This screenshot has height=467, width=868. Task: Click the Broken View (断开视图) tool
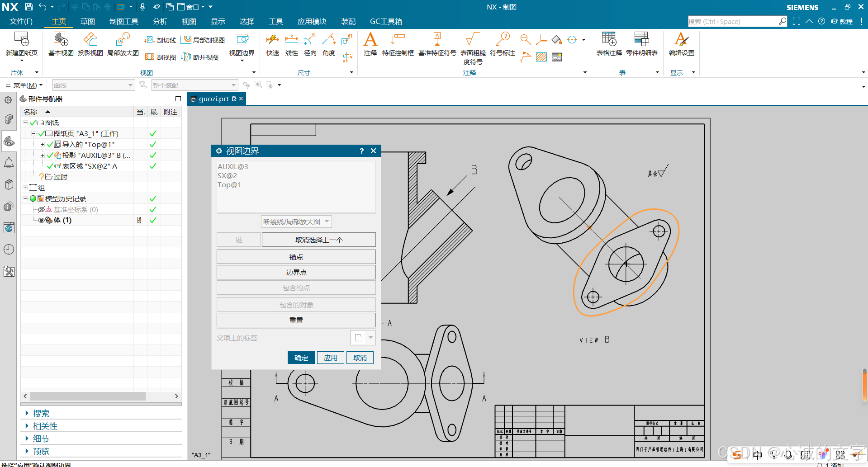199,57
